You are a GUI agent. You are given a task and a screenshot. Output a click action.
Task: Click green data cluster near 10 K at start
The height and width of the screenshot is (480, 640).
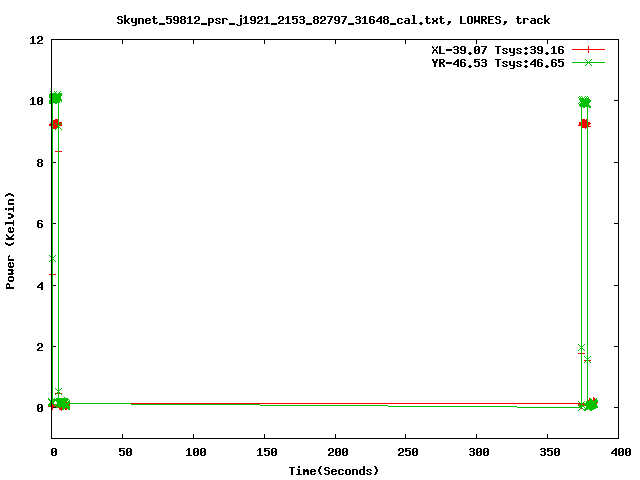click(55, 98)
